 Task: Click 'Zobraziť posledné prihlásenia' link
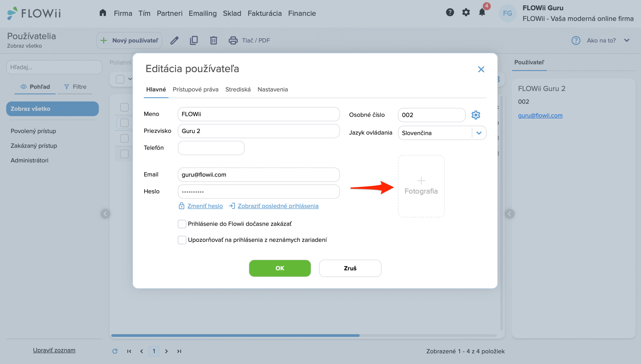coord(278,206)
